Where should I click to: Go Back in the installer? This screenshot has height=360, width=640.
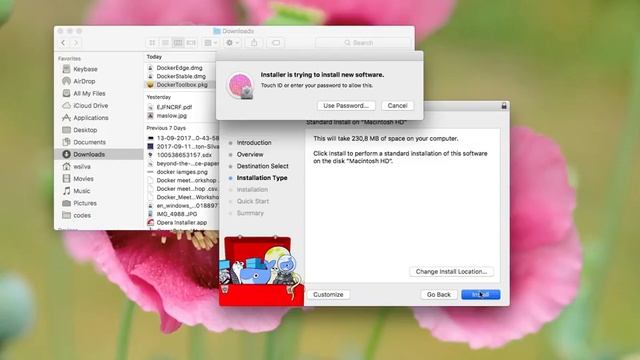(x=438, y=294)
